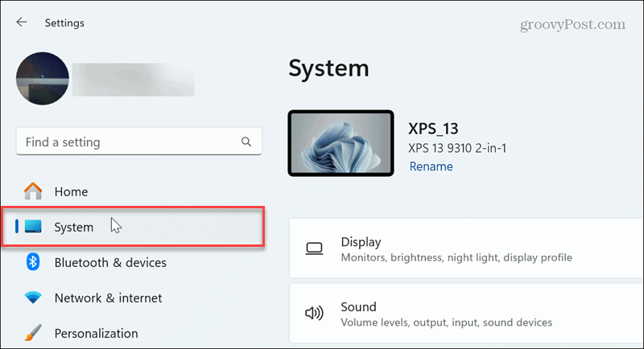The height and width of the screenshot is (349, 644).
Task: Open the Display settings card
Action: [466, 248]
